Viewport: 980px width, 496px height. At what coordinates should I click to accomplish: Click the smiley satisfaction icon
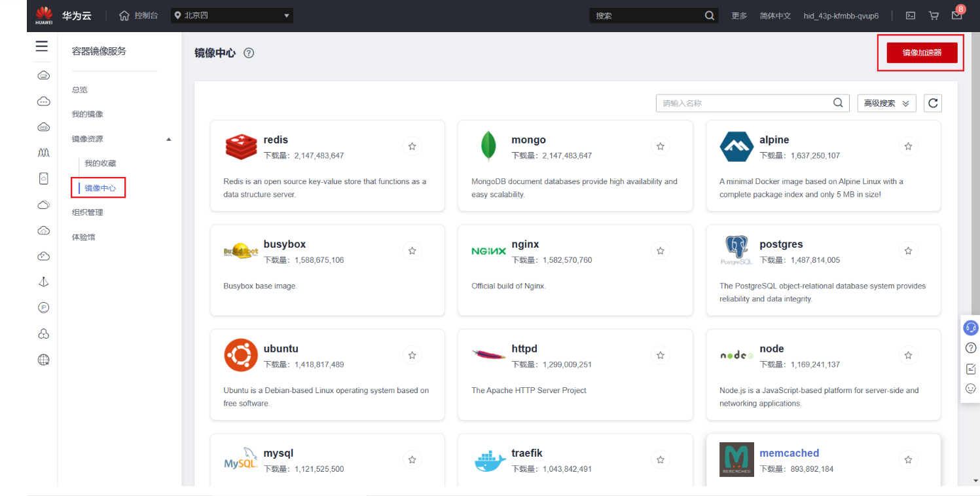(971, 389)
